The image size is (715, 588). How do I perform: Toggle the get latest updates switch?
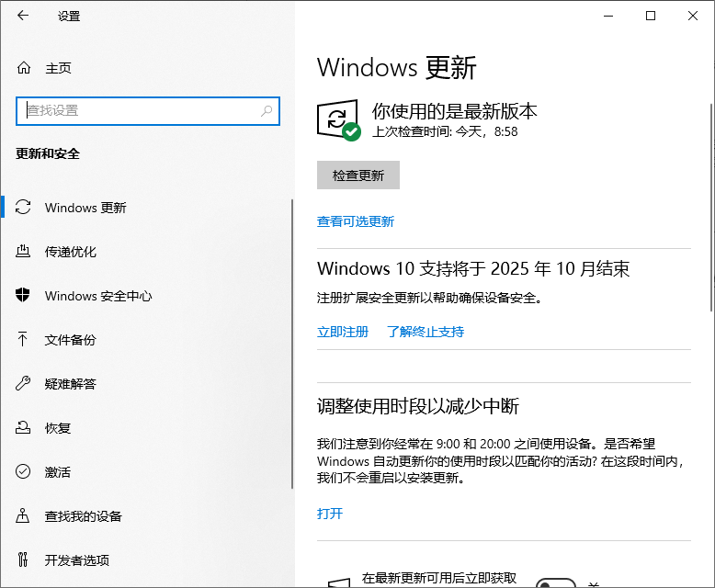555,582
